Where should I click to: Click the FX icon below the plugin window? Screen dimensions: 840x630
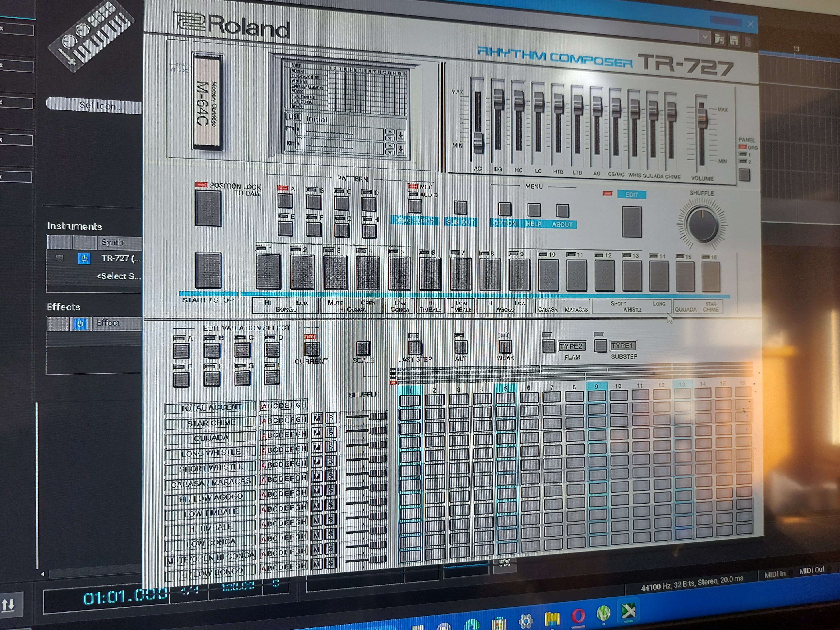[x=504, y=563]
